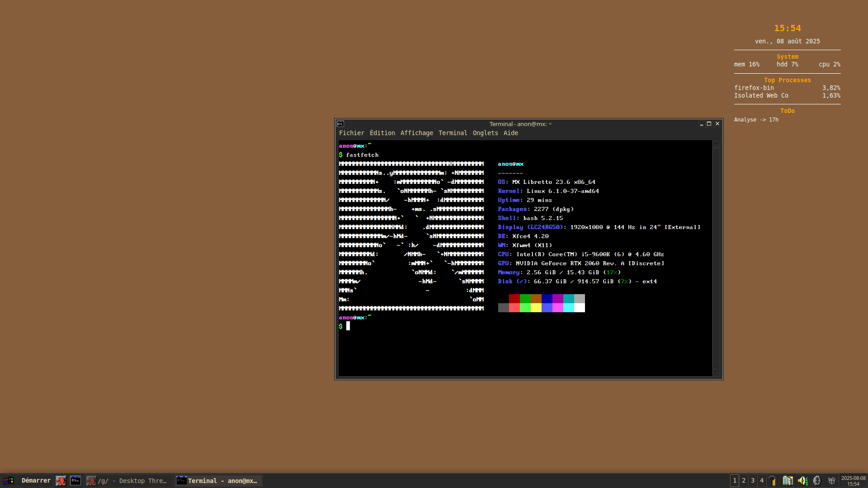Click the desktop widget clock '15:54'

click(788, 28)
